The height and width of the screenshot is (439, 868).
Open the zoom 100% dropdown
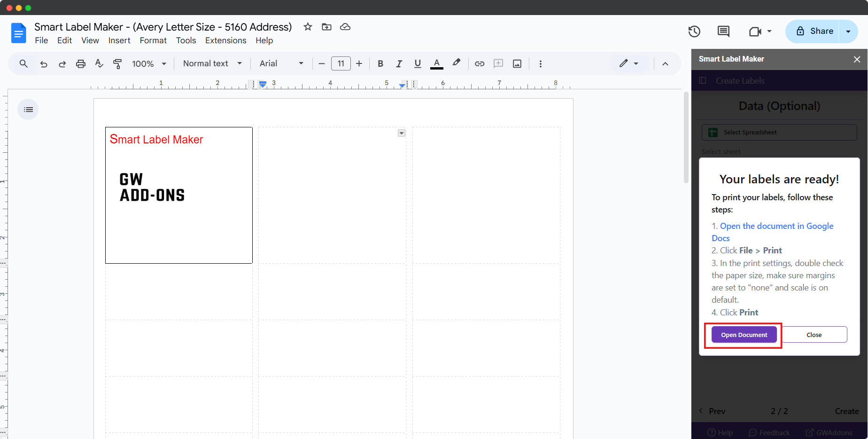point(149,63)
